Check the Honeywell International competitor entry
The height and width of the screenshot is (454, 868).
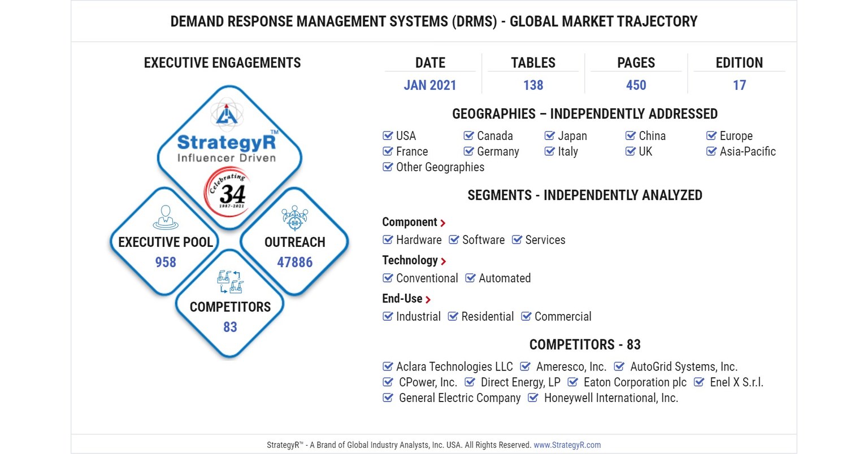533,398
